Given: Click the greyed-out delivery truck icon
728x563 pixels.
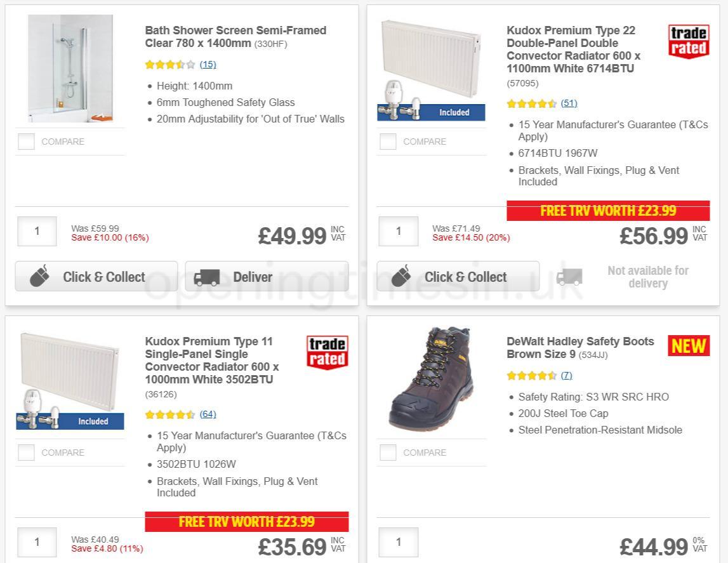Looking at the screenshot, I should point(571,277).
